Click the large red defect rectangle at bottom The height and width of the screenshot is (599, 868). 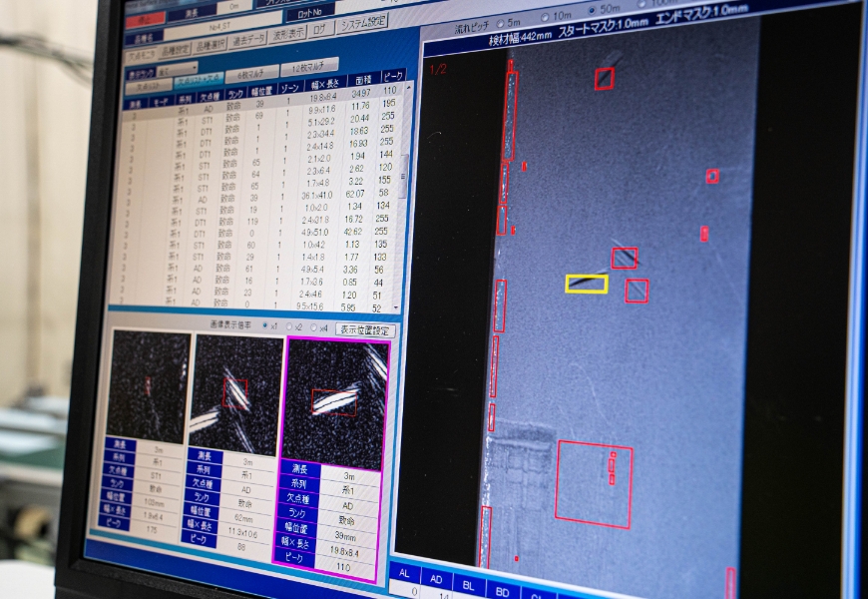tap(594, 484)
